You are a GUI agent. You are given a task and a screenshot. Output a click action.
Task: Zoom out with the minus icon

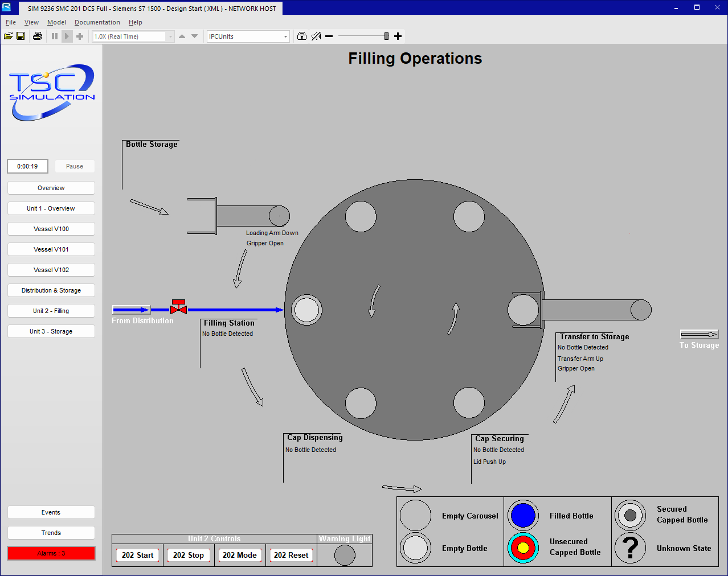click(329, 36)
